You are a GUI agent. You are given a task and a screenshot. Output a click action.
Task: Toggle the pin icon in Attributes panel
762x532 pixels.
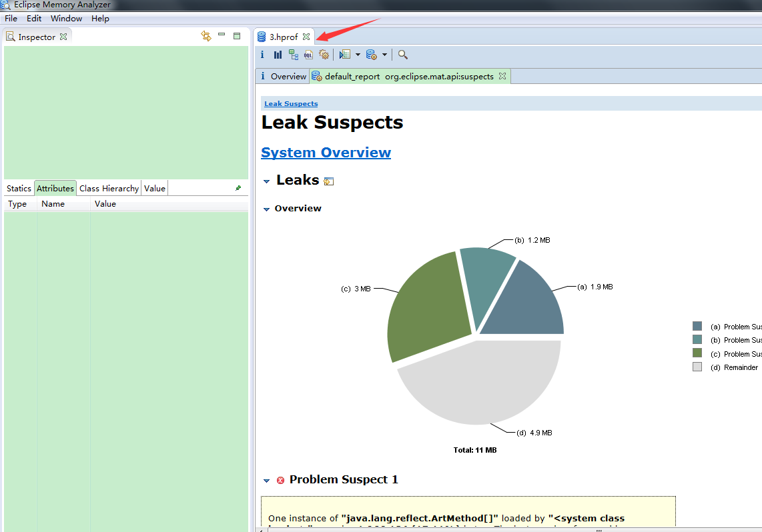pyautogui.click(x=238, y=189)
